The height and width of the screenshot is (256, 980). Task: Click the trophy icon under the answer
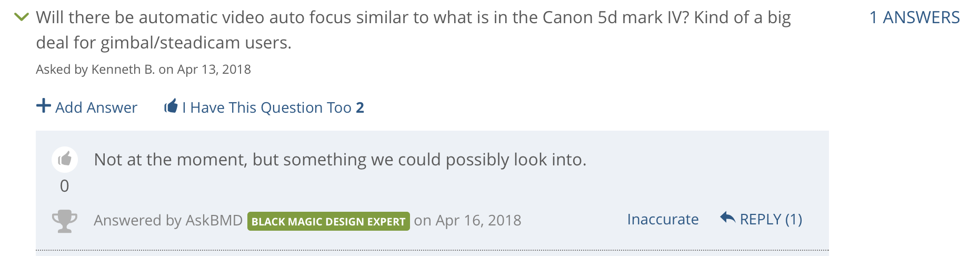pyautogui.click(x=65, y=221)
